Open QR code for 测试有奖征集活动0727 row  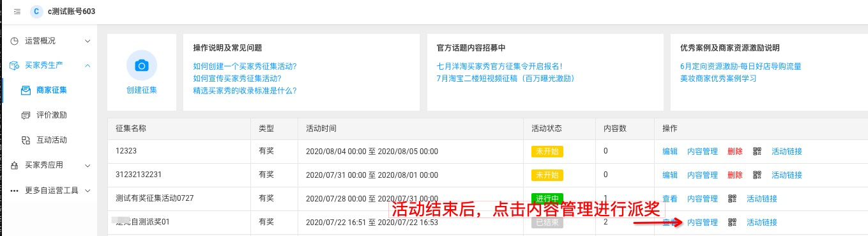pyautogui.click(x=733, y=199)
